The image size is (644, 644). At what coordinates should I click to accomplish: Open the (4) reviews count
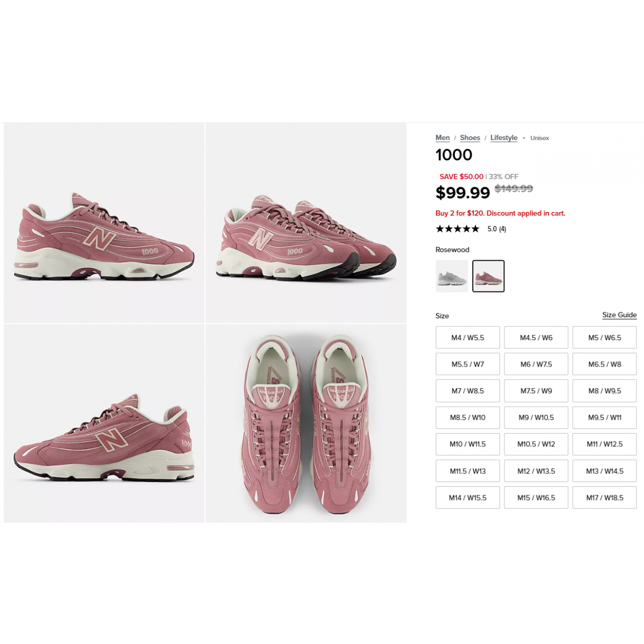502,229
